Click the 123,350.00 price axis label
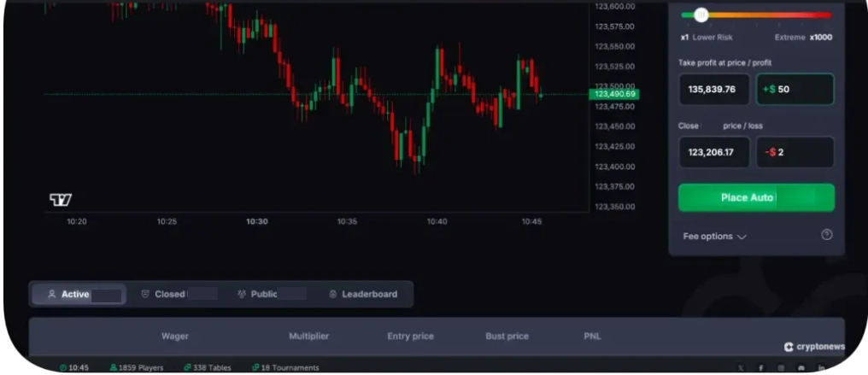 (614, 207)
